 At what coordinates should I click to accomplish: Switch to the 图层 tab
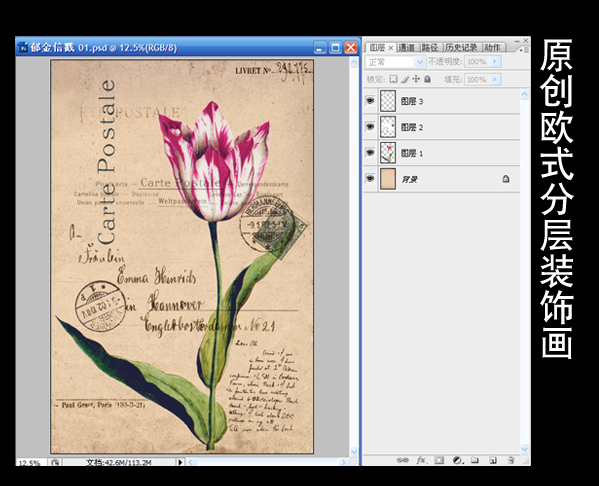click(377, 47)
